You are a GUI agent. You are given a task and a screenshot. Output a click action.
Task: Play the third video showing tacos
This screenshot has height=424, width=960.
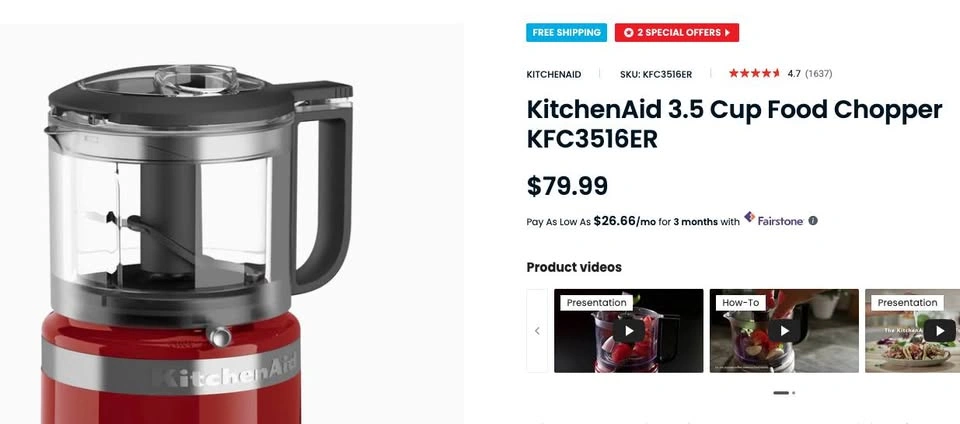(938, 331)
